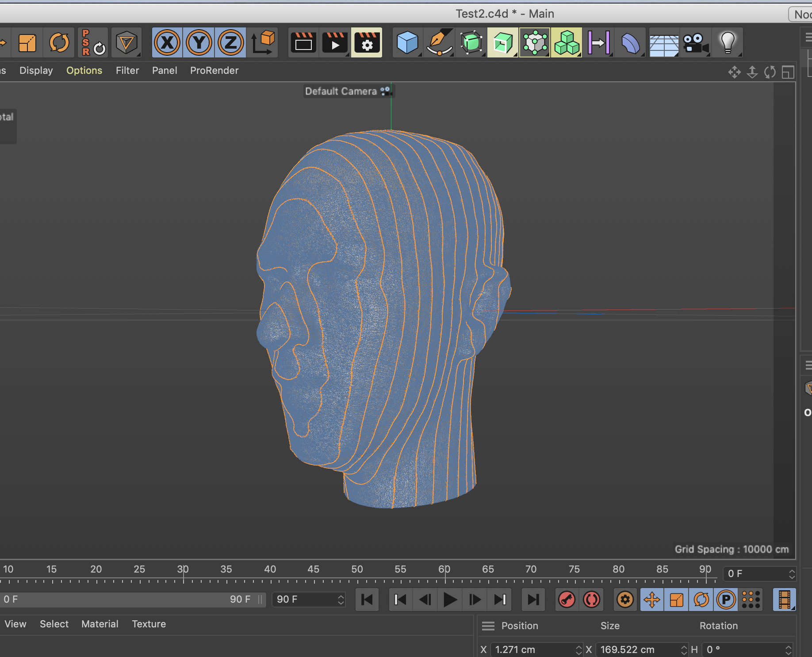Click the Camera object icon
This screenshot has width=812, height=657.
click(x=695, y=43)
